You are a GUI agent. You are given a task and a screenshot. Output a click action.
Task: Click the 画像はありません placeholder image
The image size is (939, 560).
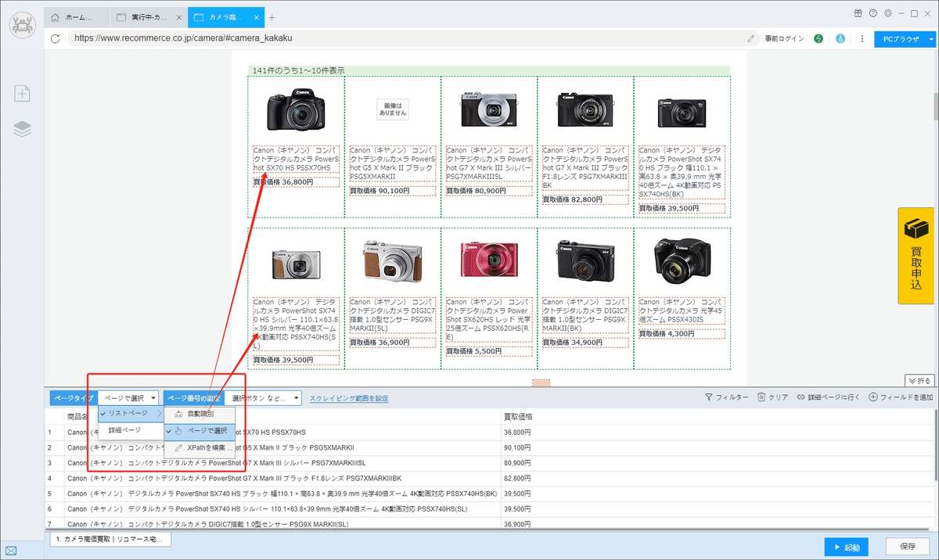click(x=392, y=109)
